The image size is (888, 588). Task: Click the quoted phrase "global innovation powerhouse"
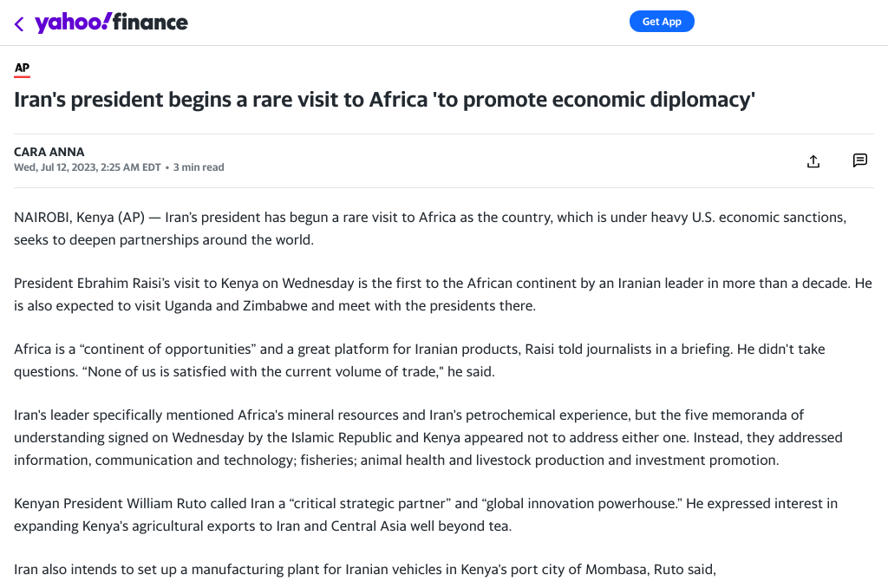click(564, 503)
